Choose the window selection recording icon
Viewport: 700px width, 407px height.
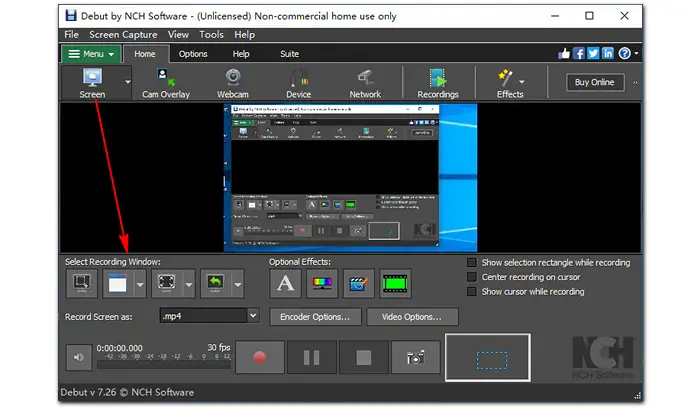tap(118, 283)
